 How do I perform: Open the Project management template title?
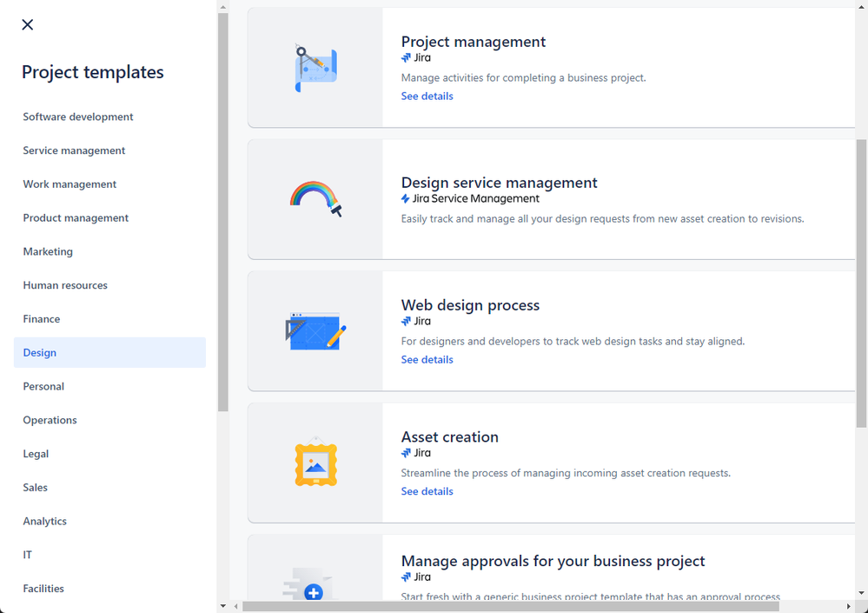[x=474, y=42]
